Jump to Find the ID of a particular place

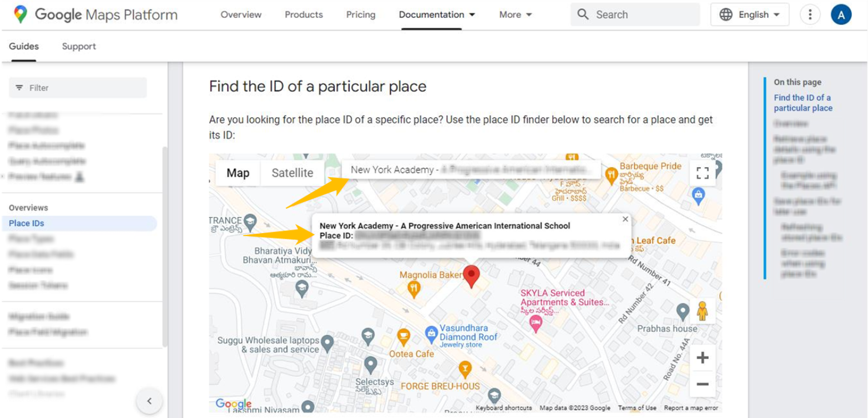(x=803, y=103)
